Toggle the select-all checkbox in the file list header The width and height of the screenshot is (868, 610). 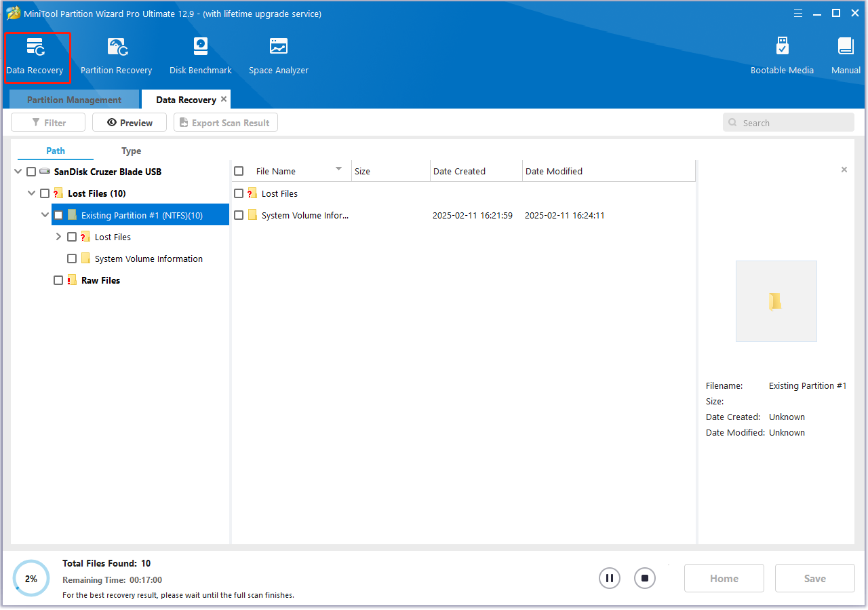239,171
